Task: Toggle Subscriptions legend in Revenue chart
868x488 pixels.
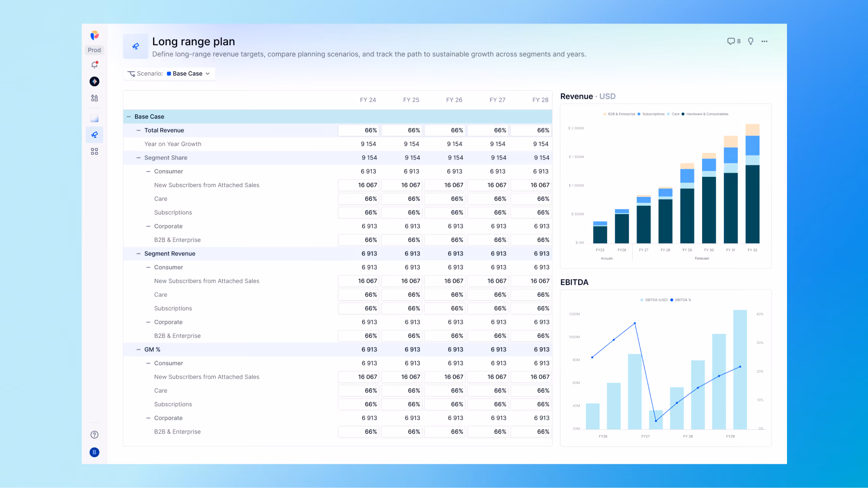Action: coord(651,114)
